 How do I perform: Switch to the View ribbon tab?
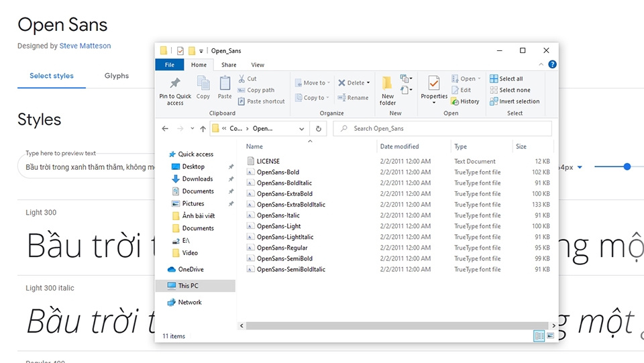(258, 65)
